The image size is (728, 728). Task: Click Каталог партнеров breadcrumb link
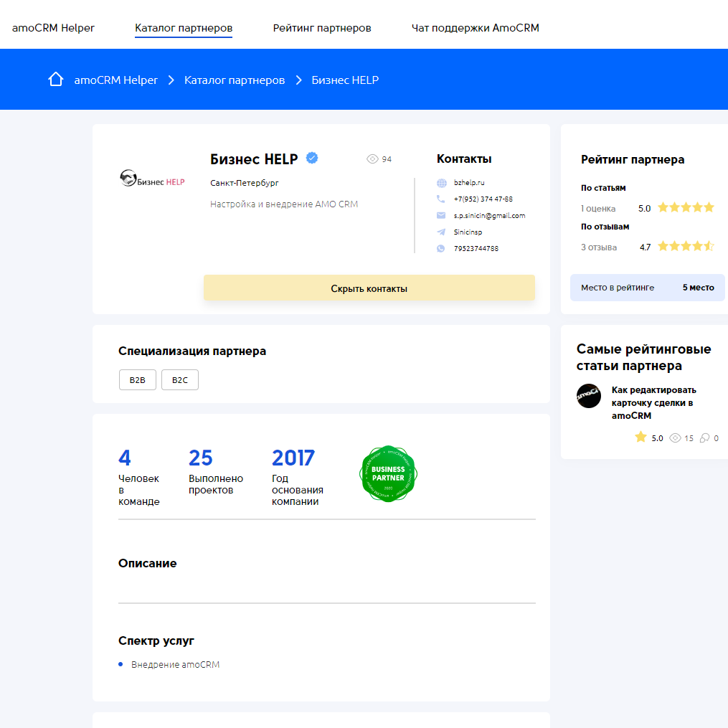pos(235,80)
